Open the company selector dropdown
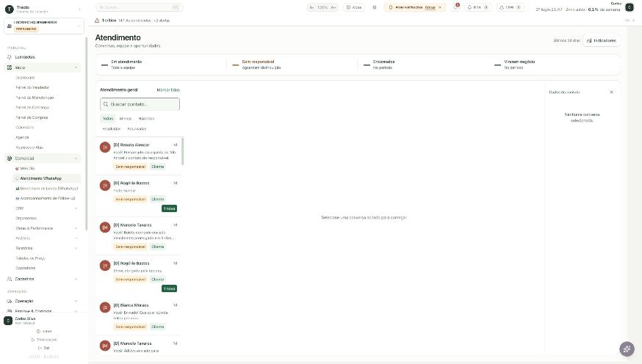642x364 pixels. click(x=44, y=26)
